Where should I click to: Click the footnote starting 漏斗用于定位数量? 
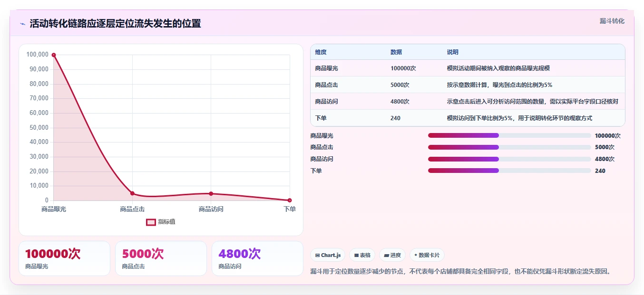(460, 272)
